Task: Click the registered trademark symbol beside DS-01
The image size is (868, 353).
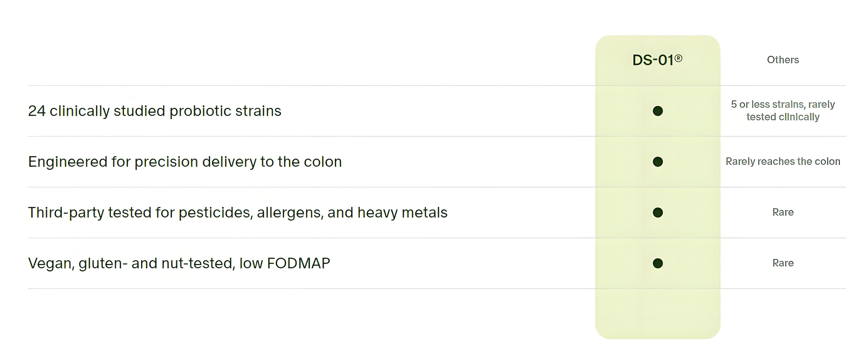Action: [x=679, y=59]
